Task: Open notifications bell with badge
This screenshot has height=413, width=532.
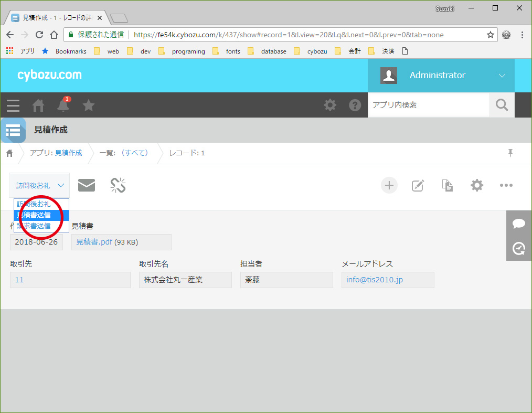Action: (63, 104)
